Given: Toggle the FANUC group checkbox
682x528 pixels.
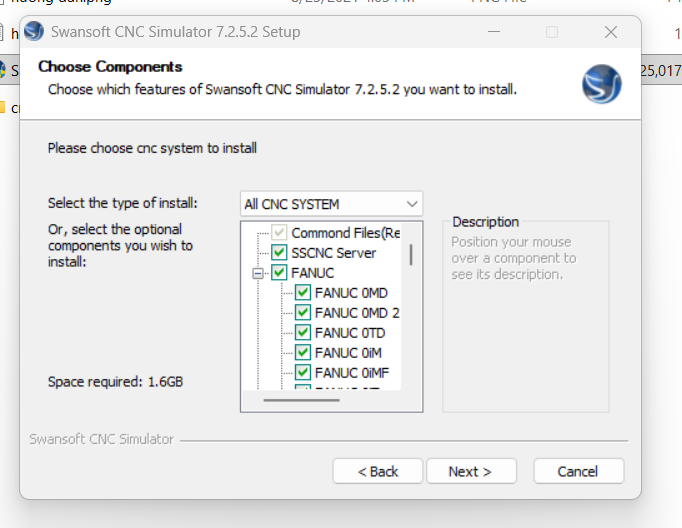Looking at the screenshot, I should [x=279, y=273].
